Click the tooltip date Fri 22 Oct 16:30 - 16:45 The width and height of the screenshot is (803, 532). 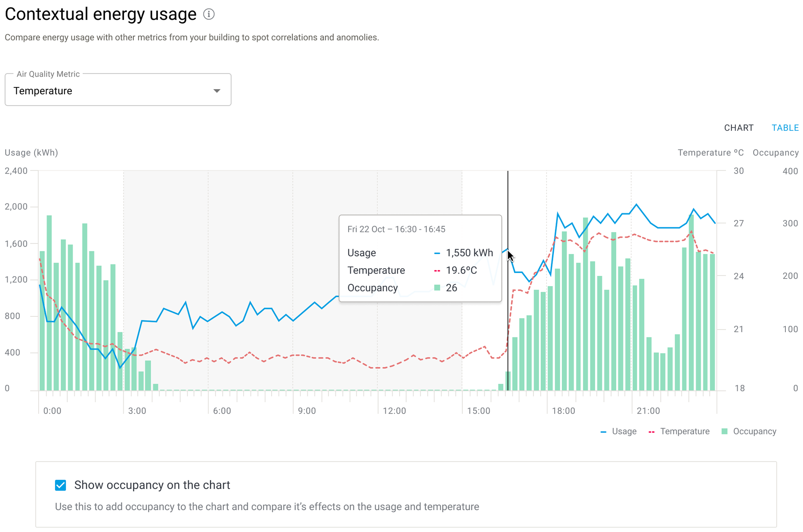coord(396,229)
